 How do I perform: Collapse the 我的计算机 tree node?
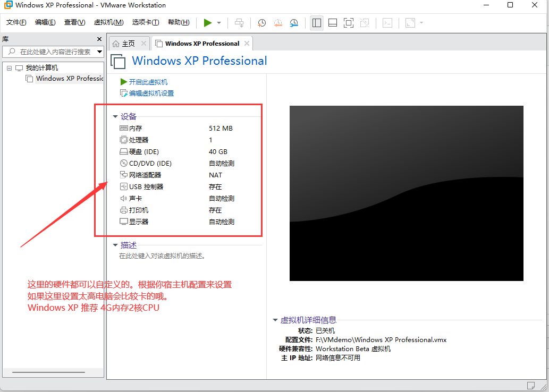coord(9,67)
